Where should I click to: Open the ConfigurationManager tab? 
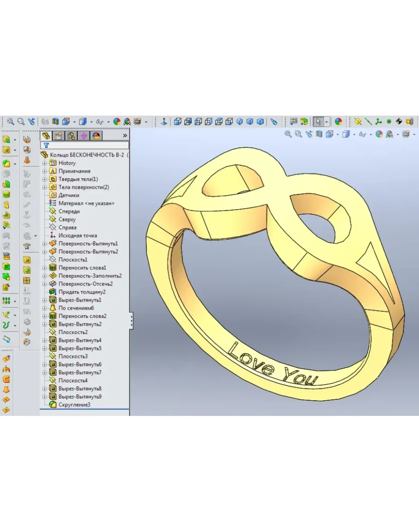coord(71,135)
